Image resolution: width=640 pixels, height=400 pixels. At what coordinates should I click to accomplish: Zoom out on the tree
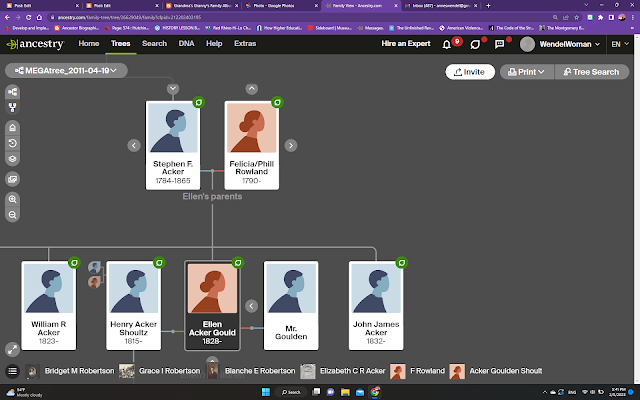point(13,215)
